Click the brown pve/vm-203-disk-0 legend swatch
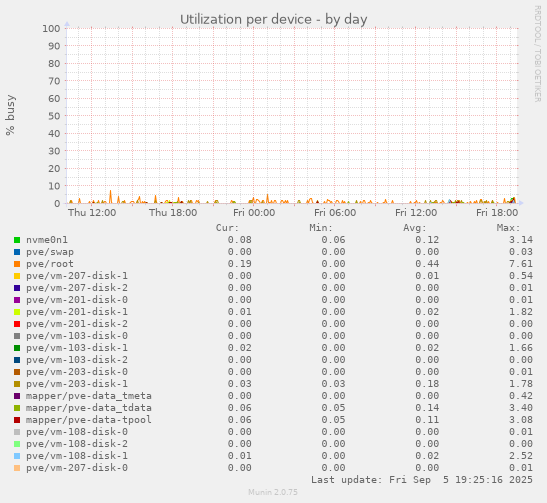 coord(17,372)
